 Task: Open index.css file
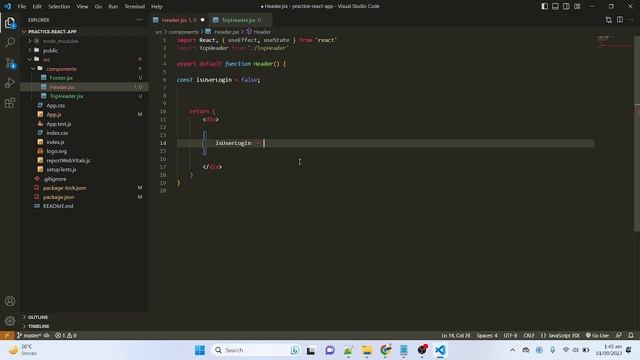click(x=57, y=133)
